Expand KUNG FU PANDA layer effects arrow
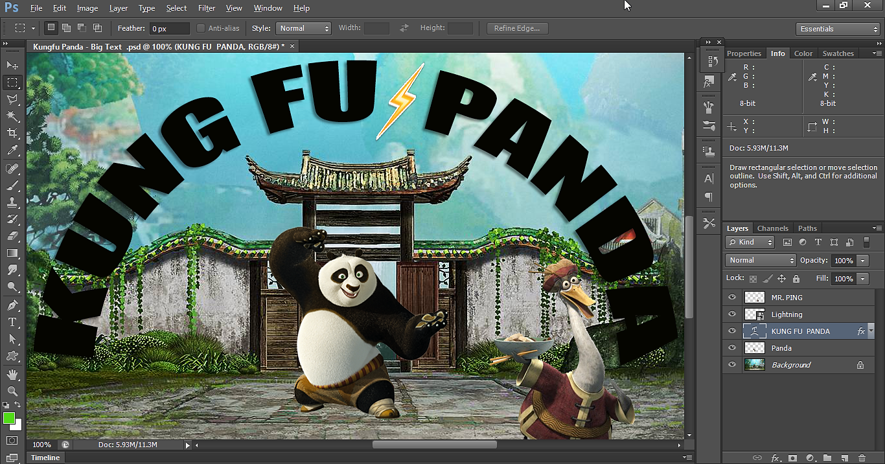This screenshot has width=886, height=466. tap(871, 331)
